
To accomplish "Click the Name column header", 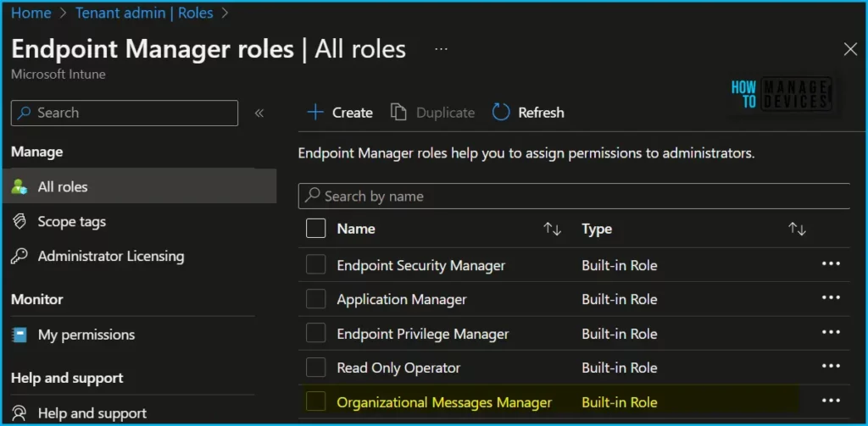I will 356,229.
